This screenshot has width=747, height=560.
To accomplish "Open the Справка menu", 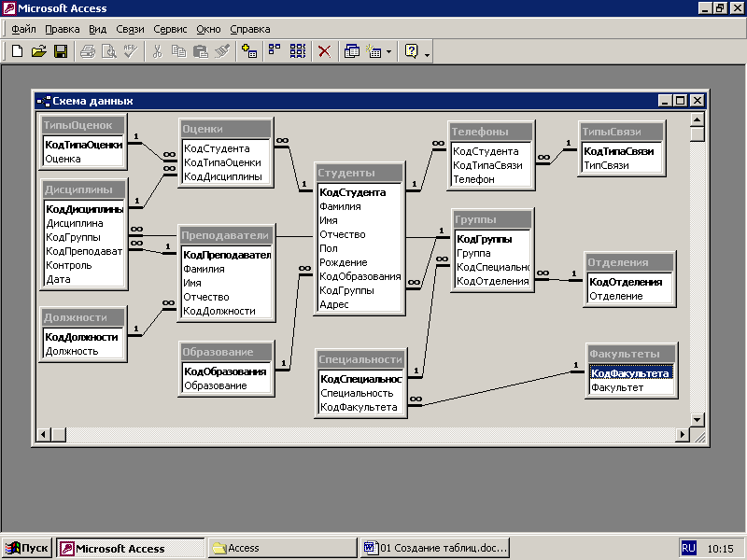I will 250,29.
